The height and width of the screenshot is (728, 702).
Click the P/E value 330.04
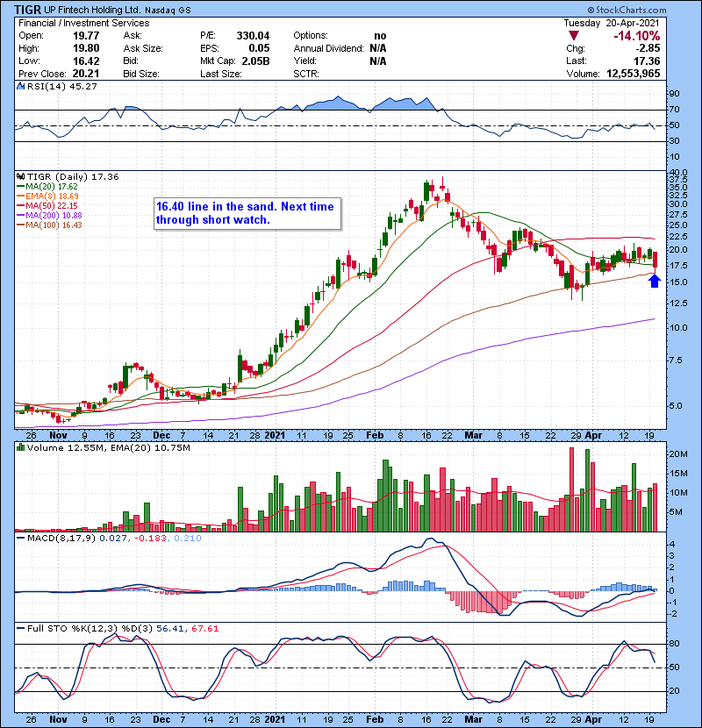[253, 36]
